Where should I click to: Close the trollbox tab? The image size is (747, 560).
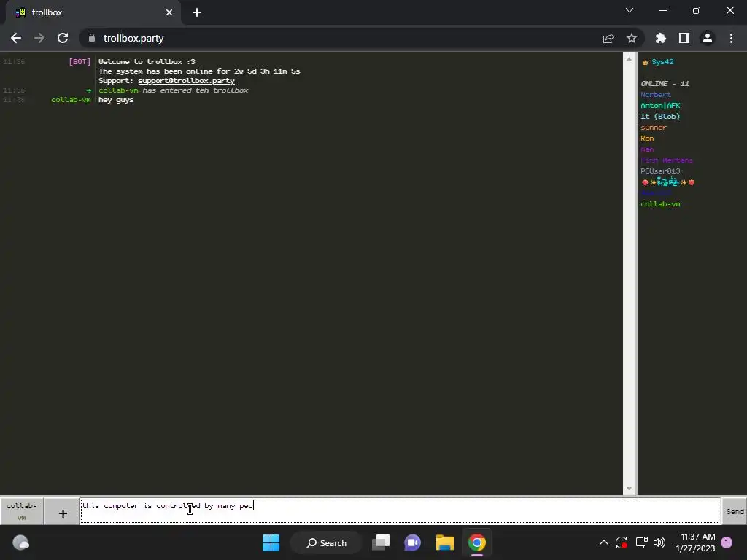[169, 12]
